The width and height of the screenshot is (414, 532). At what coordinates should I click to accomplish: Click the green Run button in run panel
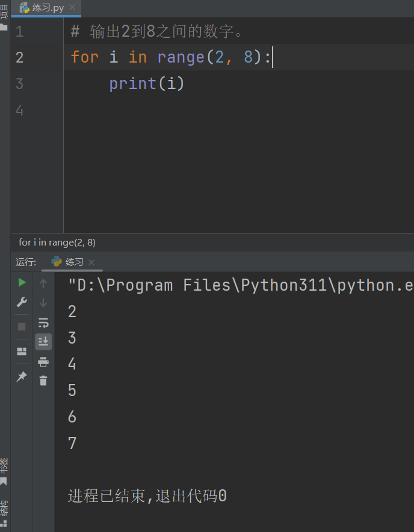tap(22, 282)
